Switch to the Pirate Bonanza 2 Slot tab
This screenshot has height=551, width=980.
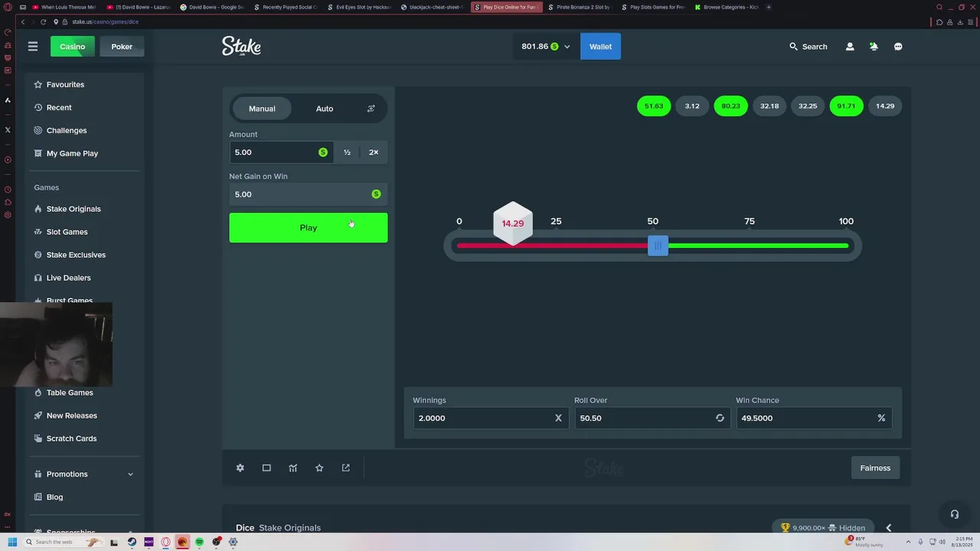click(579, 7)
